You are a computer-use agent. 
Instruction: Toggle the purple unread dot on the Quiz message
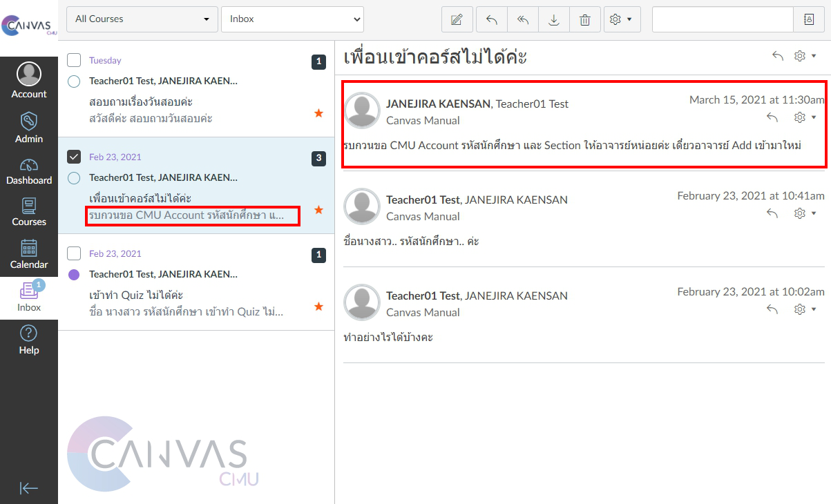pos(74,275)
